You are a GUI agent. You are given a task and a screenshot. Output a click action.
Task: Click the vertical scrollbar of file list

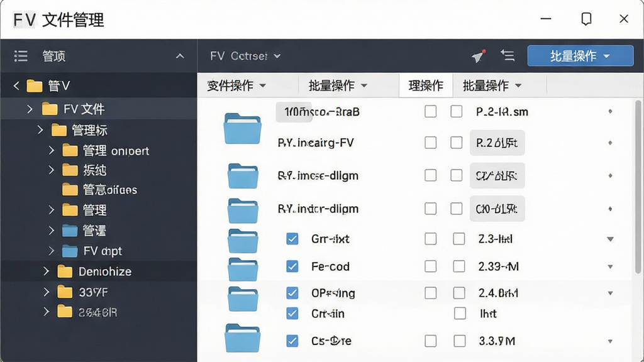[x=638, y=187]
